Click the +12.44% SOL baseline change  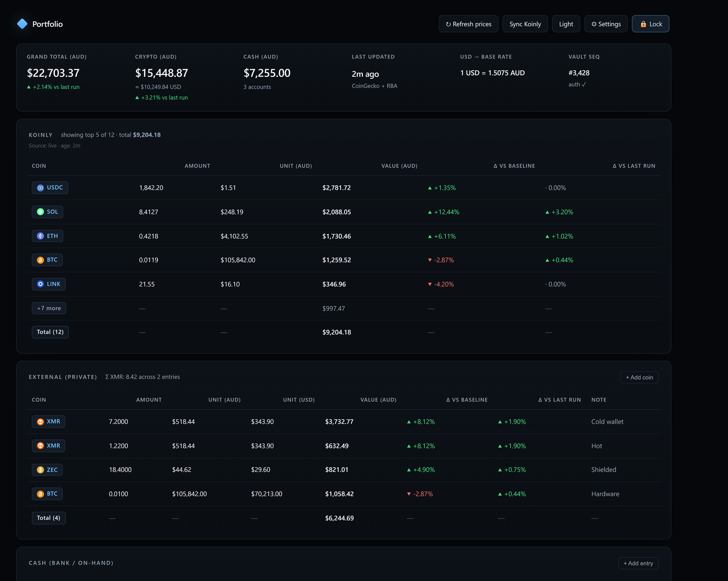[444, 212]
